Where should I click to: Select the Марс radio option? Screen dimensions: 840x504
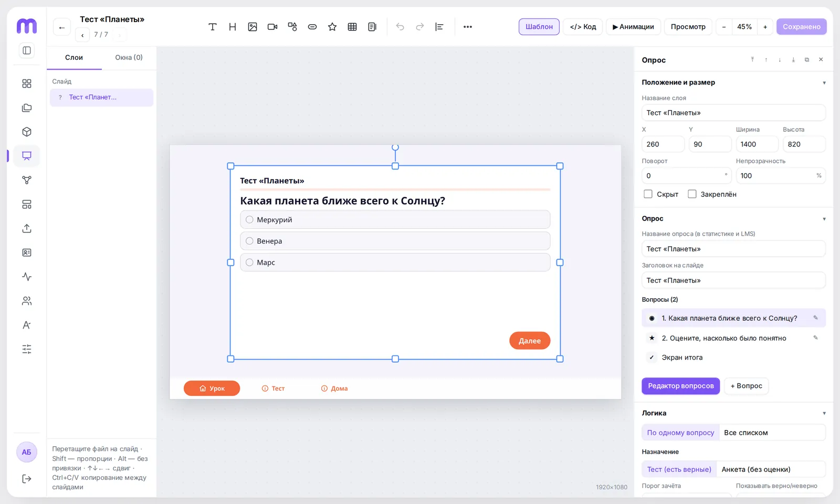click(x=250, y=262)
